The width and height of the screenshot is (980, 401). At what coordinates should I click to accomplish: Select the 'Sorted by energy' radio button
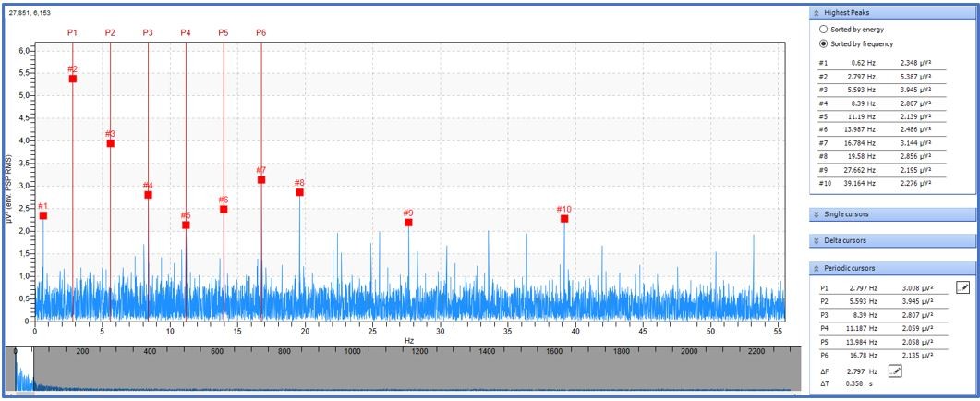824,30
